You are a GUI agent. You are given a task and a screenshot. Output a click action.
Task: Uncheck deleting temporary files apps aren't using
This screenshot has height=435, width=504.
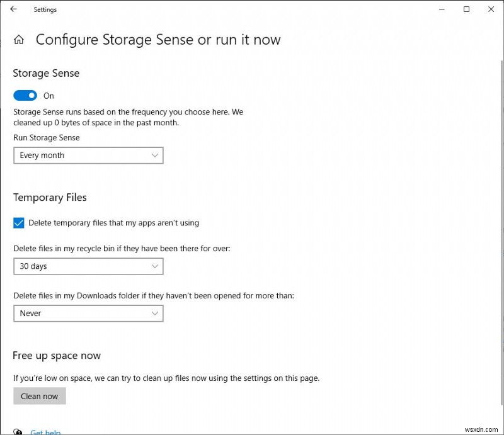coord(18,222)
